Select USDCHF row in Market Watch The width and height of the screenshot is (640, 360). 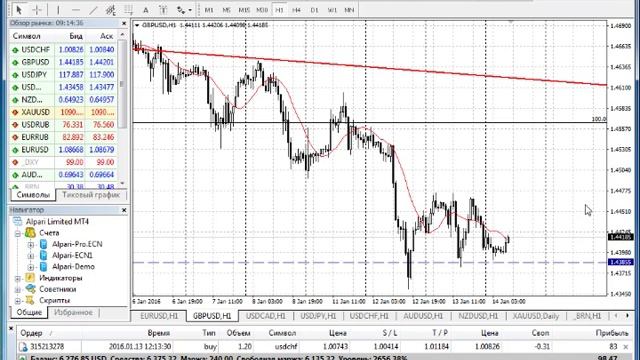[x=63, y=49]
